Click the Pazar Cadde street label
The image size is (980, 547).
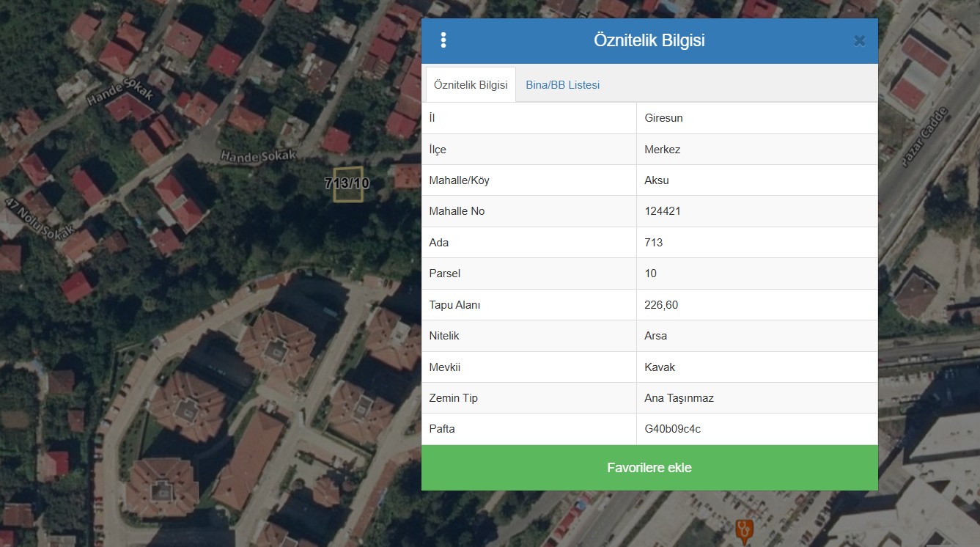point(924,138)
